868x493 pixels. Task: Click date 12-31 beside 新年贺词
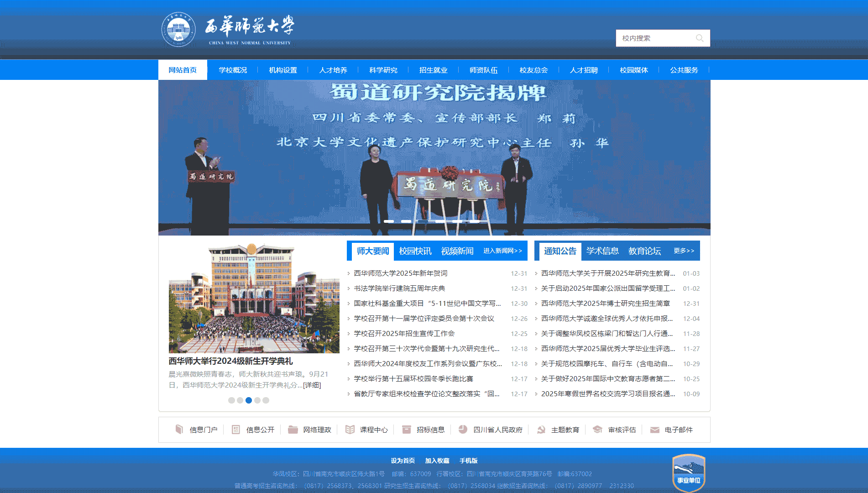(x=519, y=273)
